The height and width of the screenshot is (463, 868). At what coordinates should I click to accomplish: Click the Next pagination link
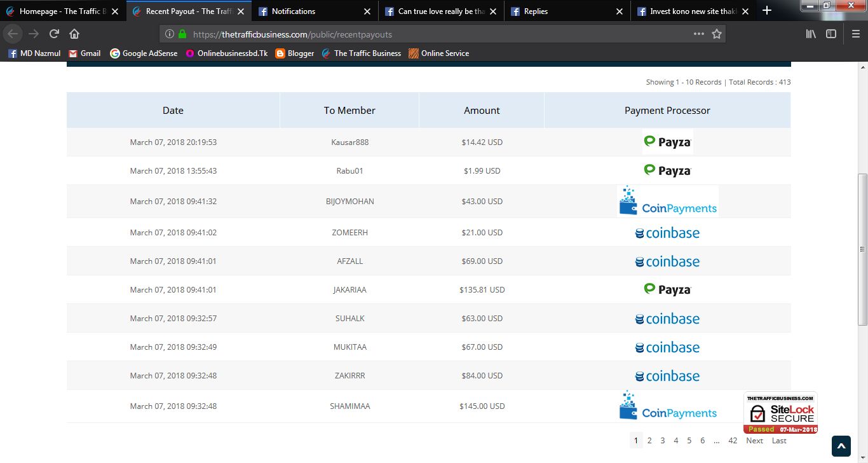(x=754, y=440)
